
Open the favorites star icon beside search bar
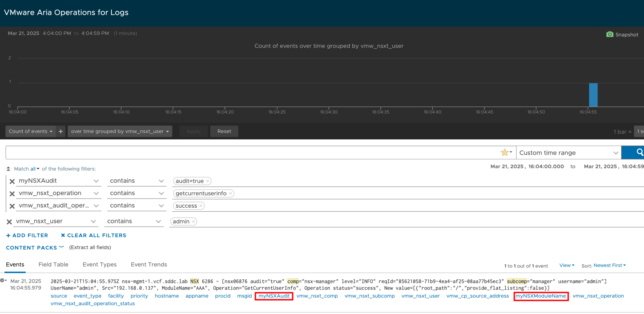505,153
